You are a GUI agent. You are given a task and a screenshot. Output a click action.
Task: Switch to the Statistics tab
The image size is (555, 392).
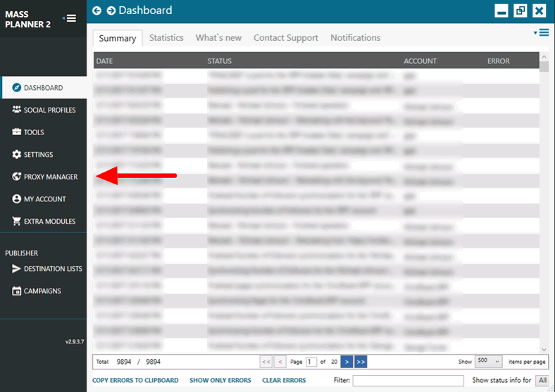tap(166, 37)
